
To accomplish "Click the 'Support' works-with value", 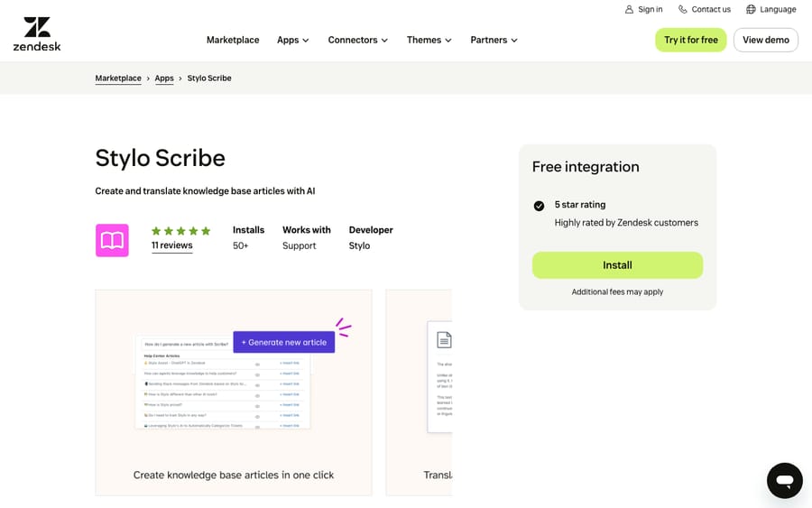I will [x=299, y=246].
